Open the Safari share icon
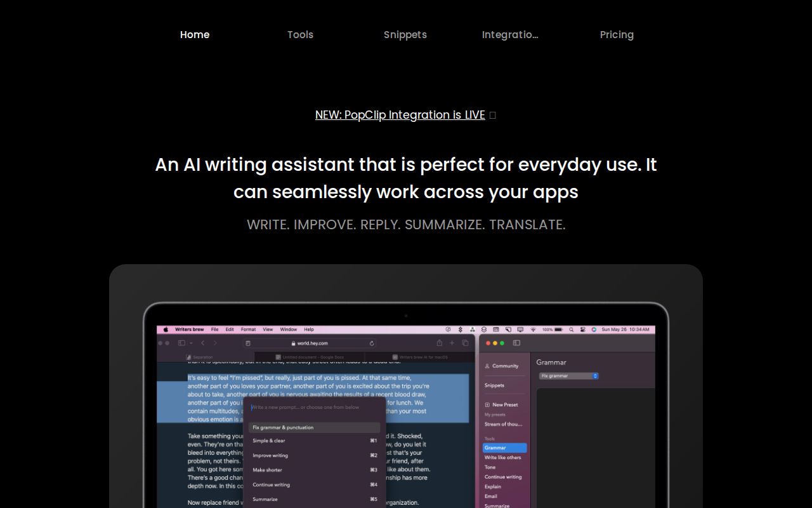 click(439, 342)
